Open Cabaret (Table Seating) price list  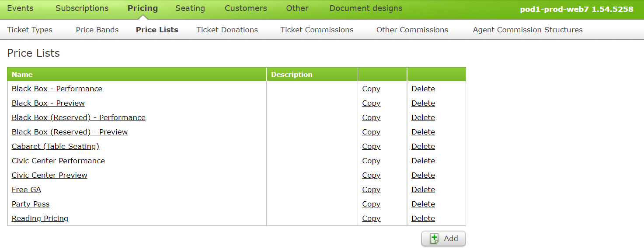[56, 146]
